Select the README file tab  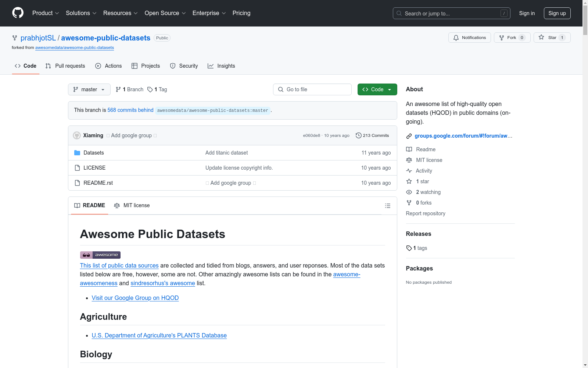coord(90,205)
